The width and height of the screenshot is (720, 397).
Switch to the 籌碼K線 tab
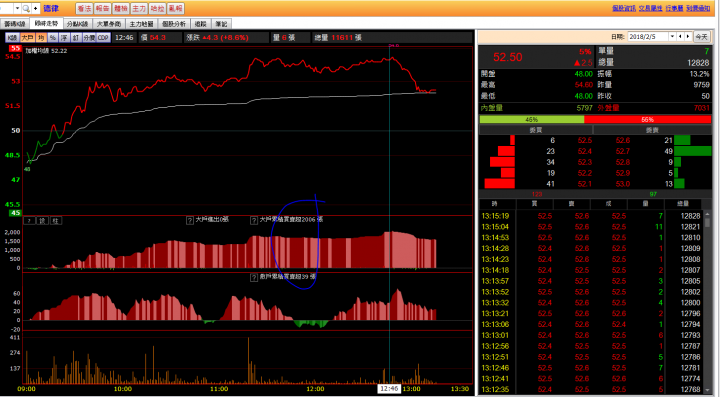[15, 24]
